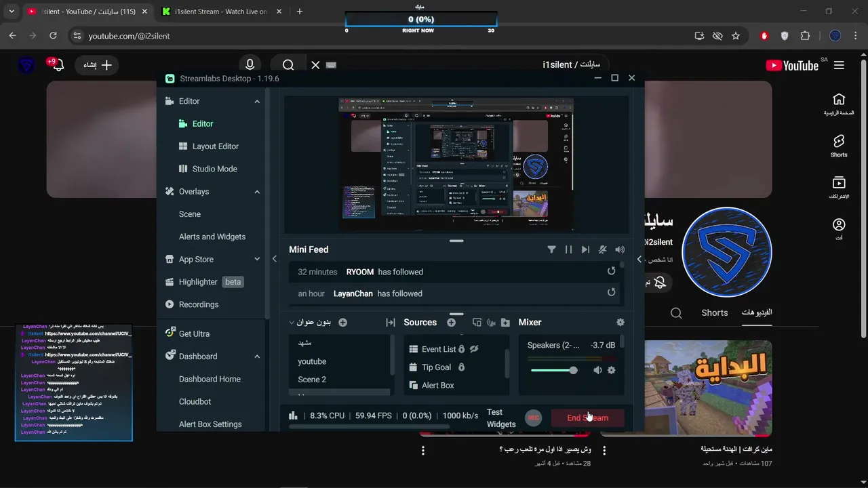This screenshot has height=488, width=868.
Task: Collapse Streamlabs sidebar with left arrow
Action: pyautogui.click(x=274, y=259)
